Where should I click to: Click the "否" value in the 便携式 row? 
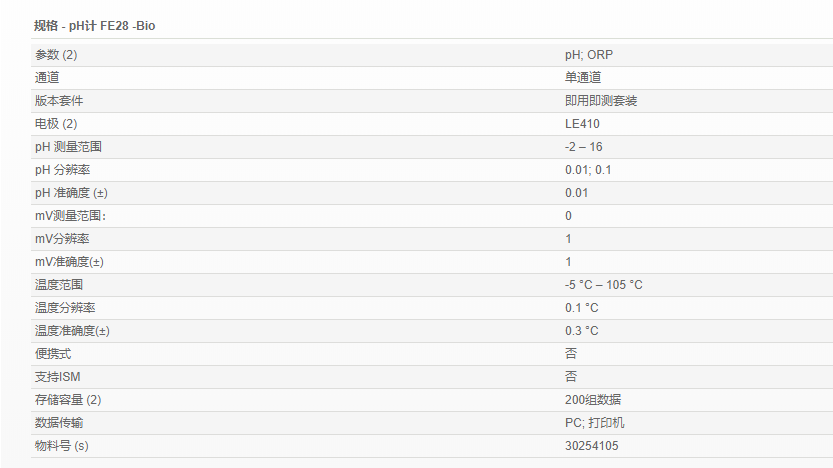click(x=571, y=354)
